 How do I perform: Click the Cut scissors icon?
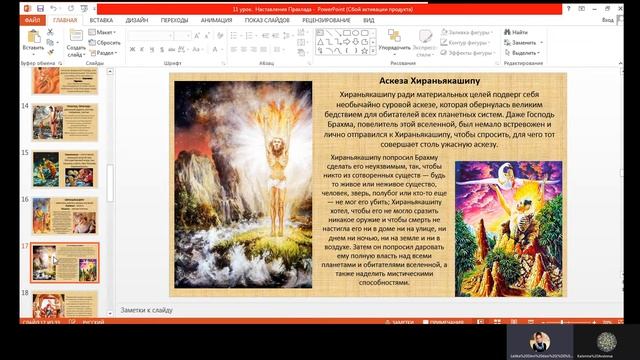point(50,32)
